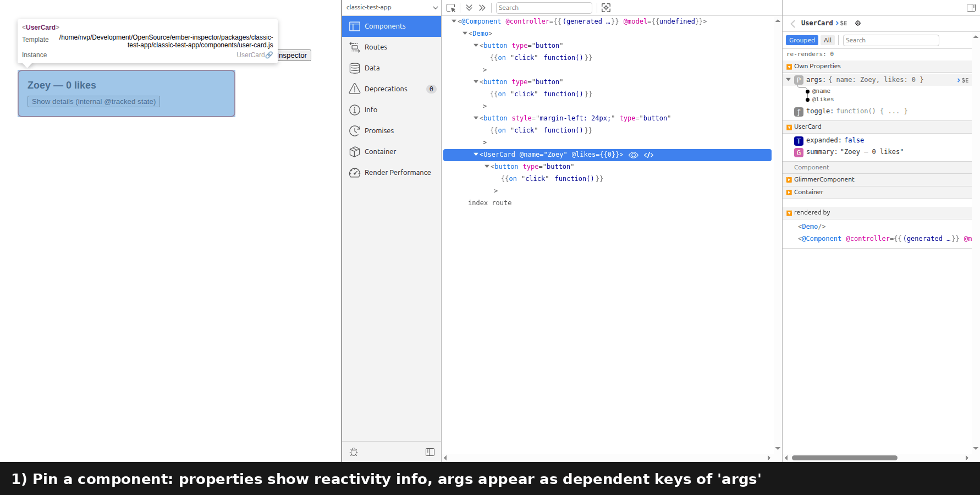Open the Render Performance tab
Image resolution: width=980 pixels, height=495 pixels.
(392, 173)
